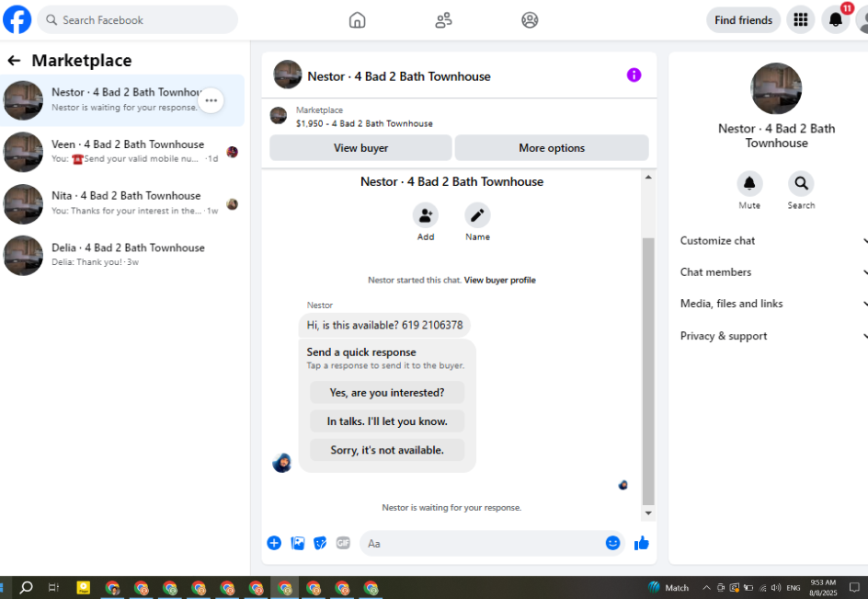
Task: Click the More options button
Action: (552, 148)
